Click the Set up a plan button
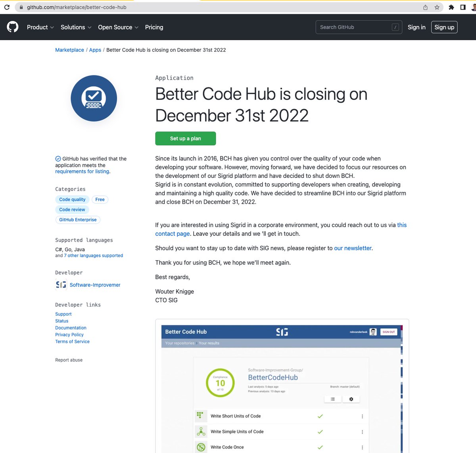476x453 pixels. coord(186,139)
